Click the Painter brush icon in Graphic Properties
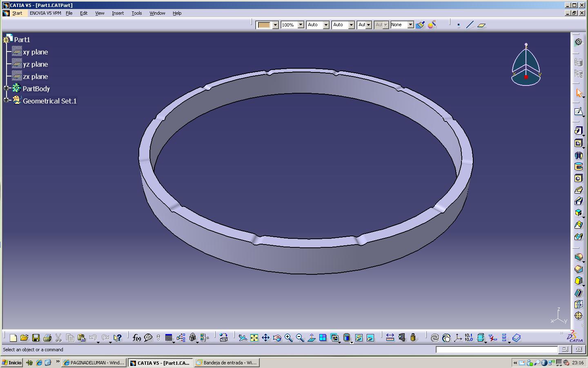The height and width of the screenshot is (368, 588). pos(420,25)
